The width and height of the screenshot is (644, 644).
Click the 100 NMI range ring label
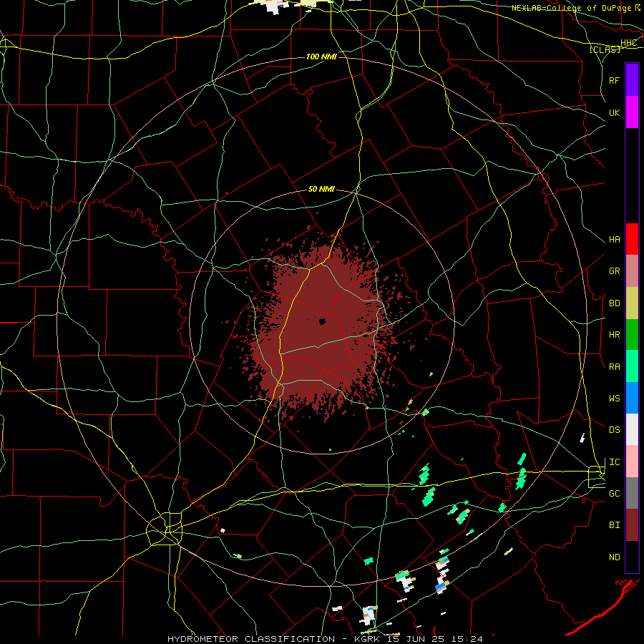(321, 57)
